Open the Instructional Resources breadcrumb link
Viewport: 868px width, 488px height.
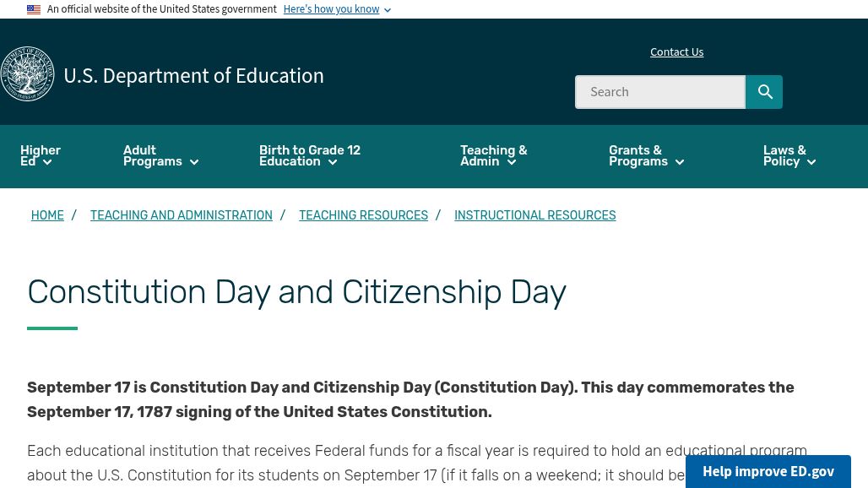pyautogui.click(x=534, y=216)
